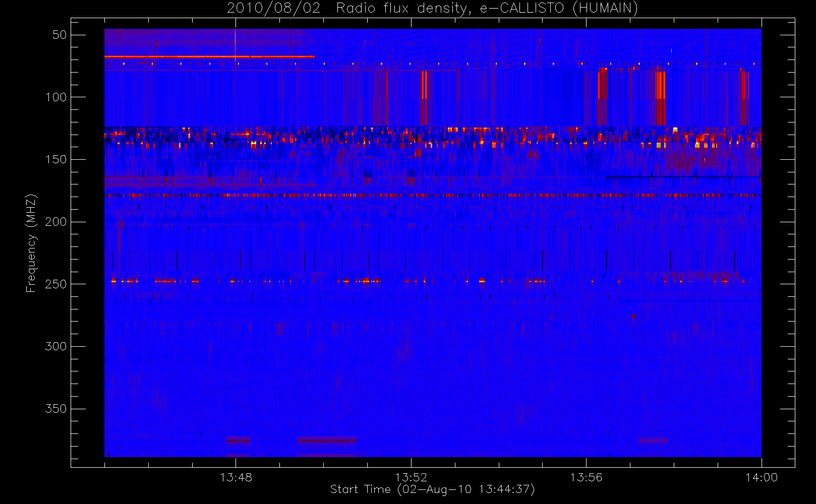The height and width of the screenshot is (504, 816).
Task: Click the 100 frequency tick label
Action: click(56, 97)
